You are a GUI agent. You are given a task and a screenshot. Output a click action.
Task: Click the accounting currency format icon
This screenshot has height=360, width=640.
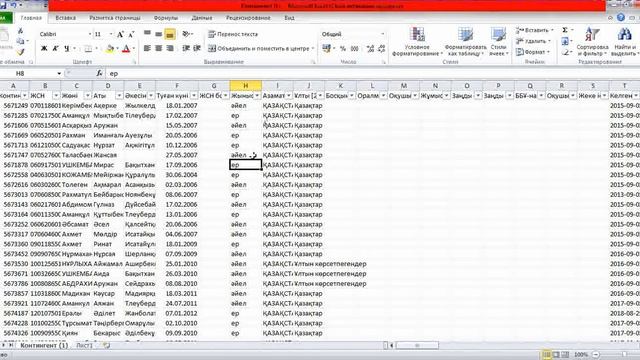click(327, 49)
